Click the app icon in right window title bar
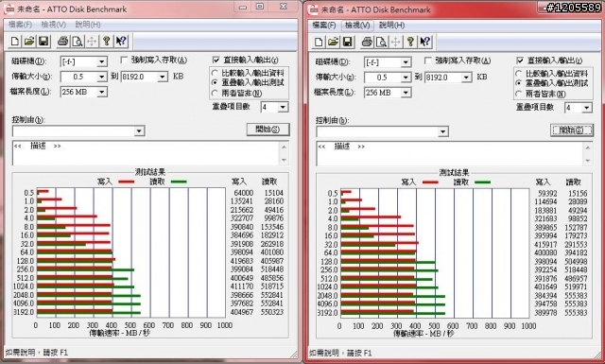Screen dimensions: 605x364 pos(314,9)
